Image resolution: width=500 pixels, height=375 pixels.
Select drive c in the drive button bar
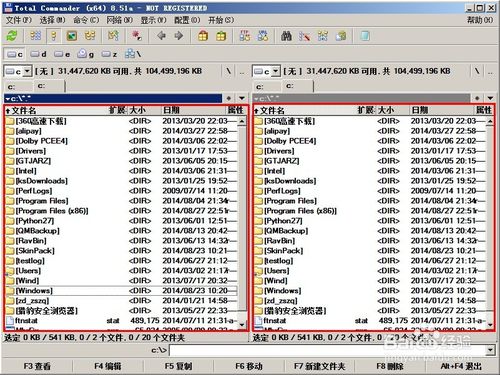15,54
